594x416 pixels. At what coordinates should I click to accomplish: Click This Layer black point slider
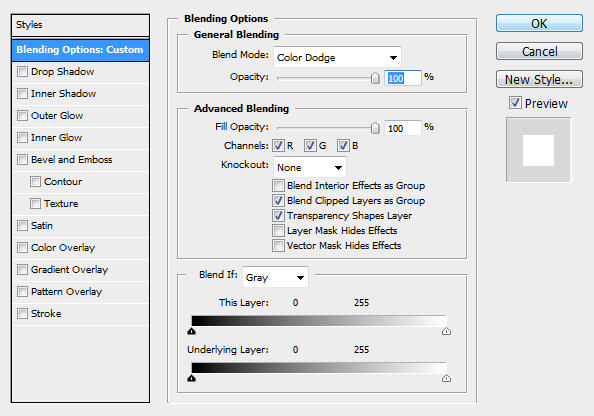click(x=192, y=332)
